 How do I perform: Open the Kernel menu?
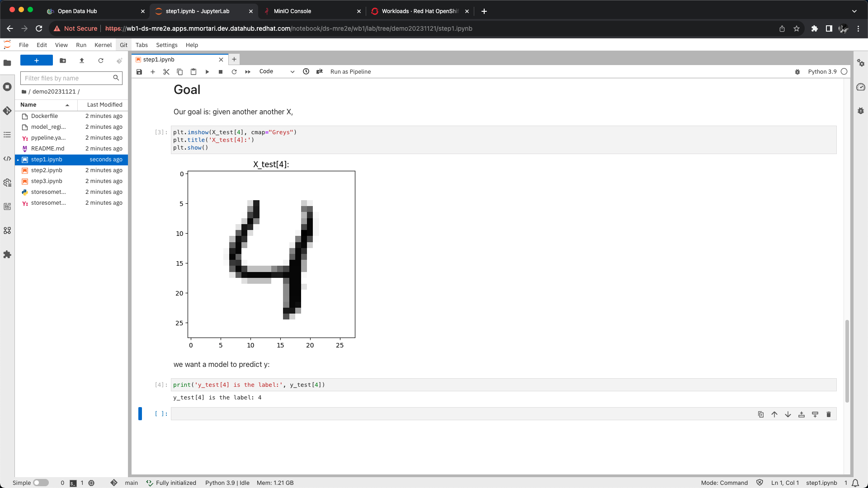coord(103,45)
